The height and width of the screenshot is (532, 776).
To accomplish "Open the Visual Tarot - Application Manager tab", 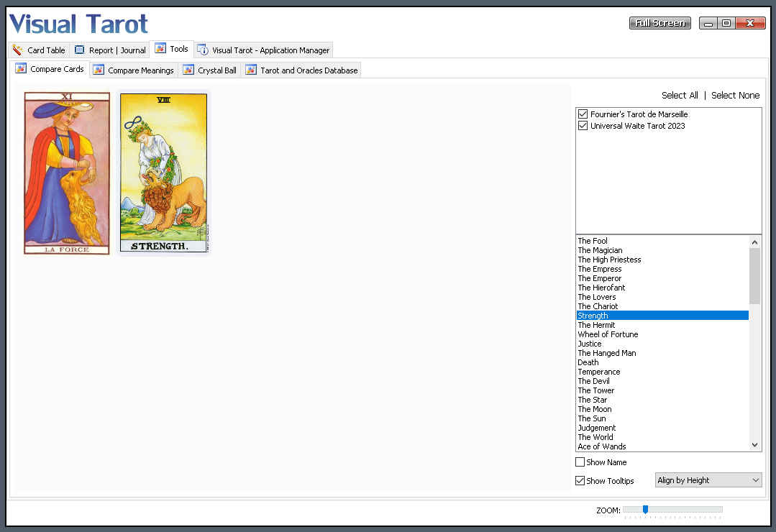I will pyautogui.click(x=263, y=50).
